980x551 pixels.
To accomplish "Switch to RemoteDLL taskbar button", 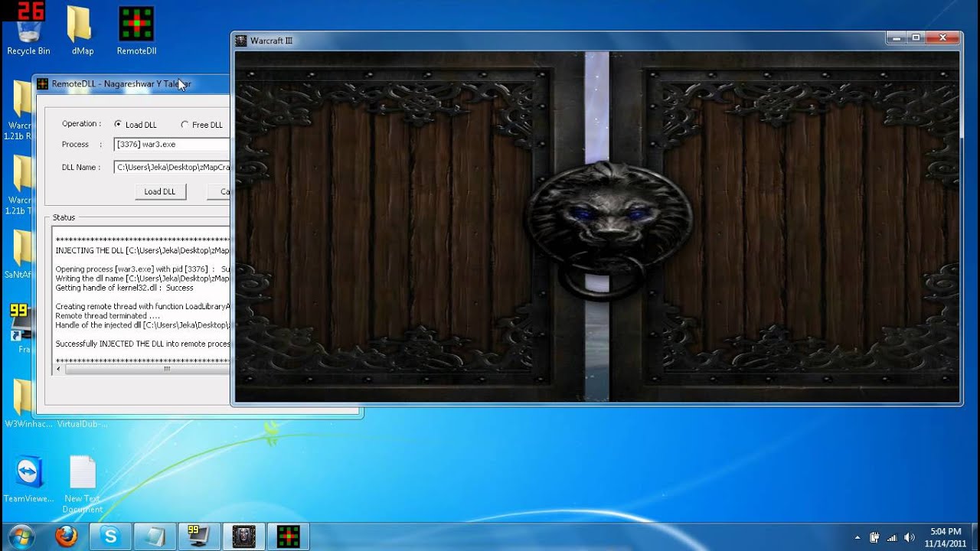I will pyautogui.click(x=288, y=536).
